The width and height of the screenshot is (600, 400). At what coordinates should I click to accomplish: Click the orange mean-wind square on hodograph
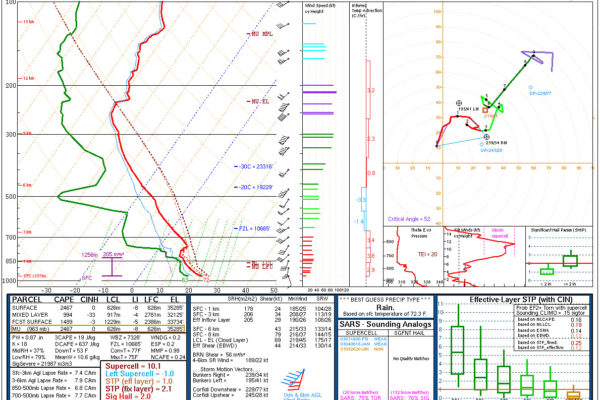click(x=485, y=110)
